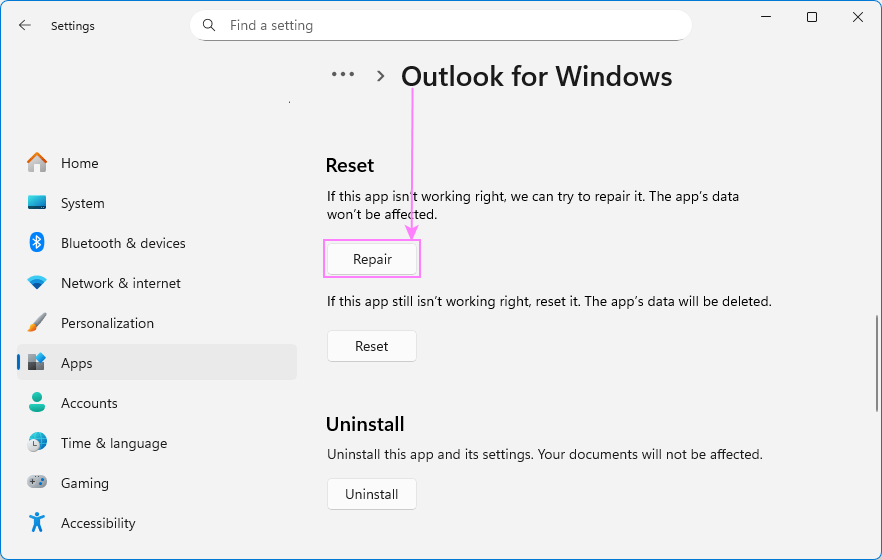Click the System monitor icon
Screen dimensions: 882x560
click(37, 202)
